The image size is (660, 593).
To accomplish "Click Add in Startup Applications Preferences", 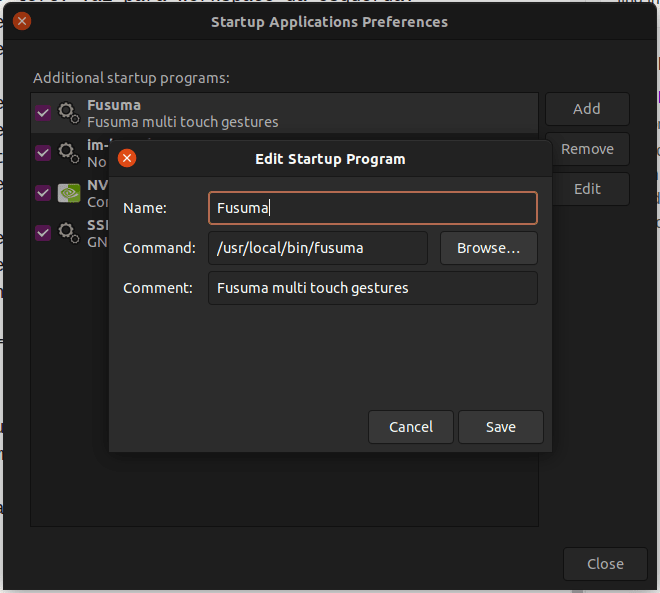I will (x=587, y=109).
